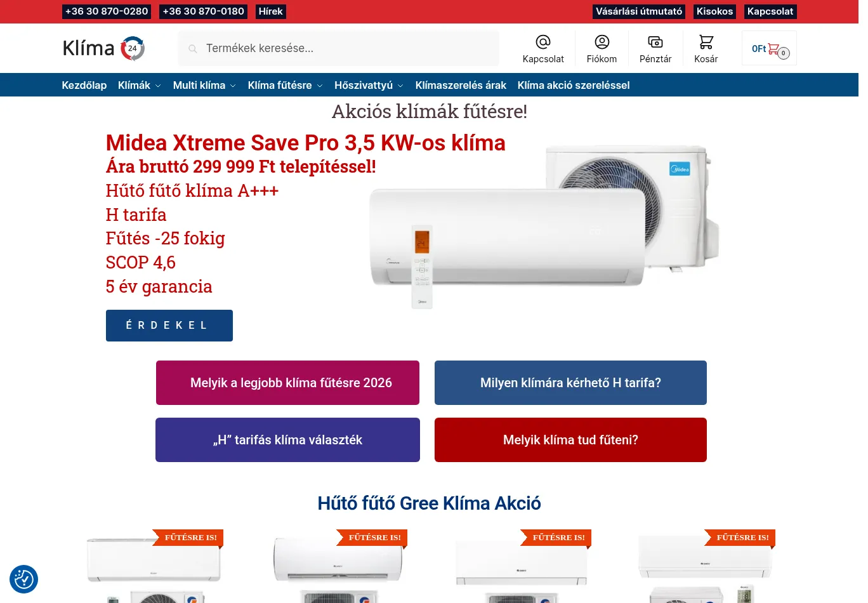The height and width of the screenshot is (603, 868).
Task: Expand the Multi klíma dropdown
Action: (204, 85)
